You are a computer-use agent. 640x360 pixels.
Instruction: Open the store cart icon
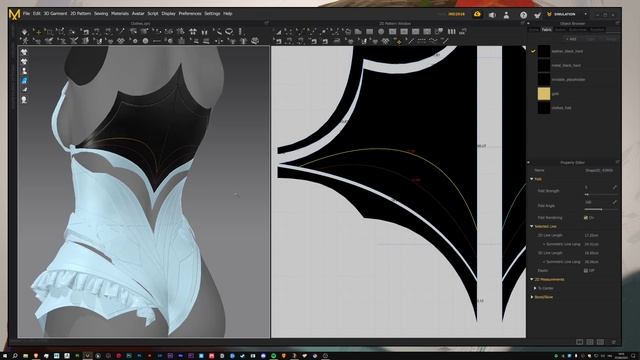537,15
